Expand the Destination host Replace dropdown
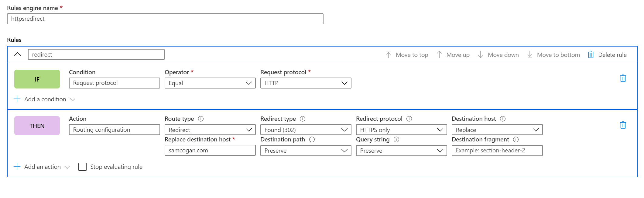 click(497, 130)
